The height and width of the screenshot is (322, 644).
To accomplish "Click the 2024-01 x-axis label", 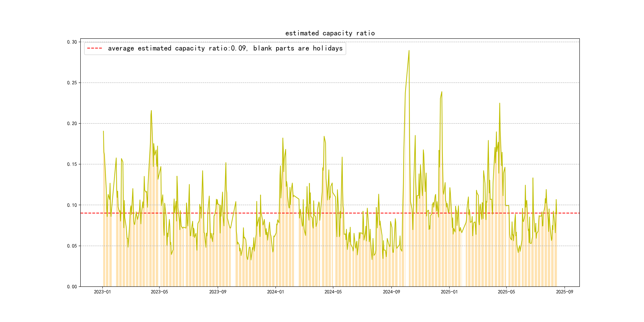I will (275, 292).
